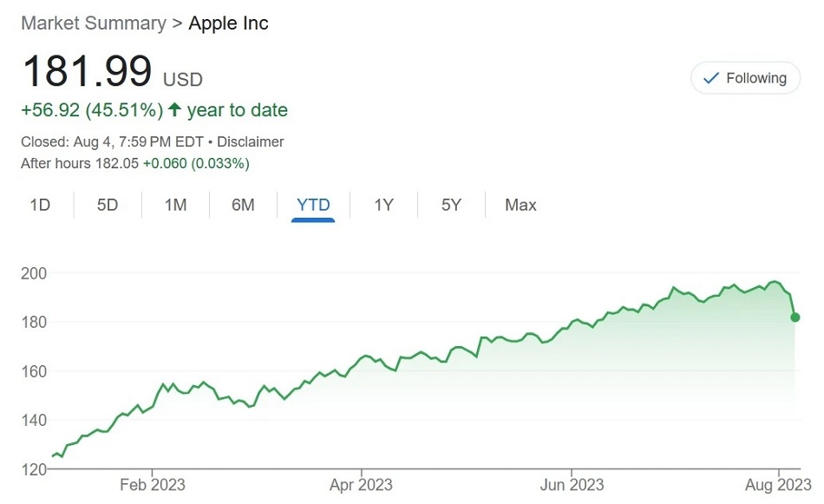
Task: Show the Max time range chart
Action: (x=520, y=205)
